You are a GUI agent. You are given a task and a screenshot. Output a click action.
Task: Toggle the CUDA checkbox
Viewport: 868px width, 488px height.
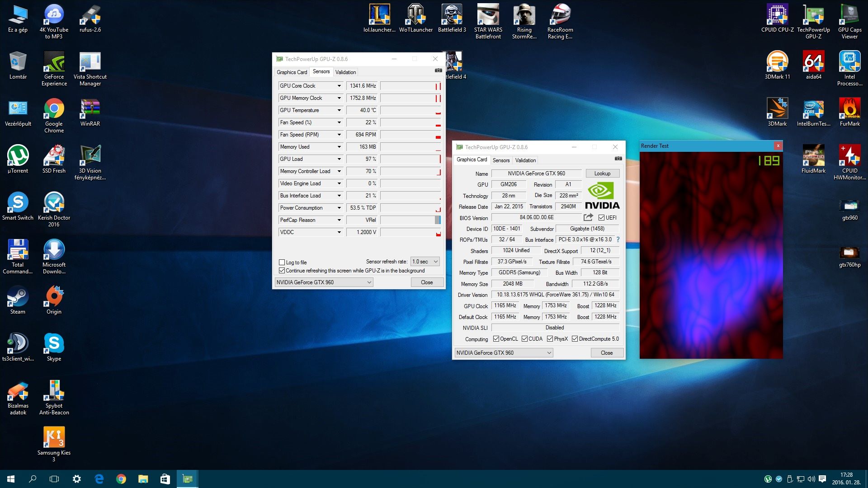pyautogui.click(x=524, y=339)
